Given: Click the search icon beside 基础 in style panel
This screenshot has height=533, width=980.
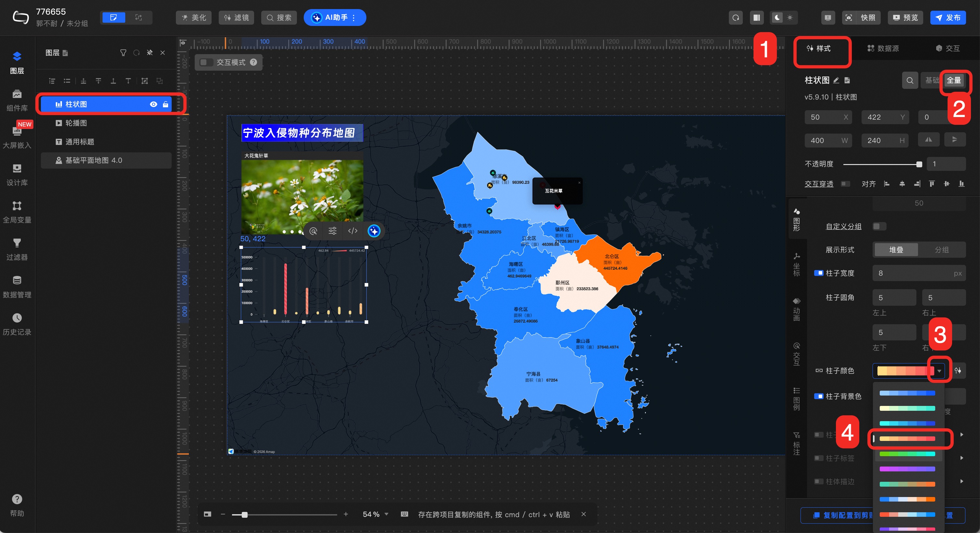Looking at the screenshot, I should tap(910, 80).
